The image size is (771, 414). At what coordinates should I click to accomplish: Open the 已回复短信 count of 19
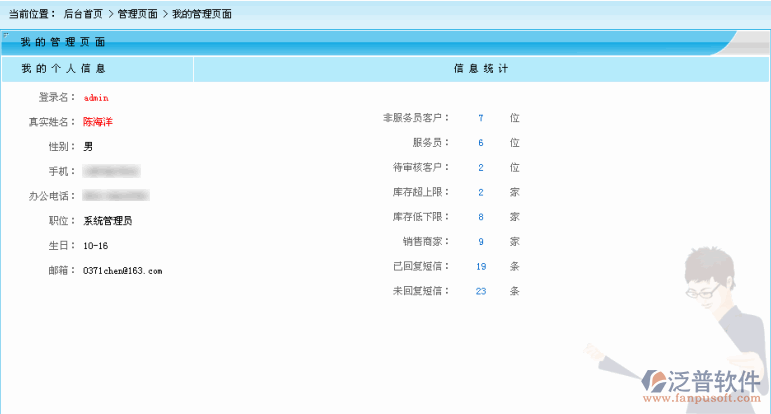481,267
